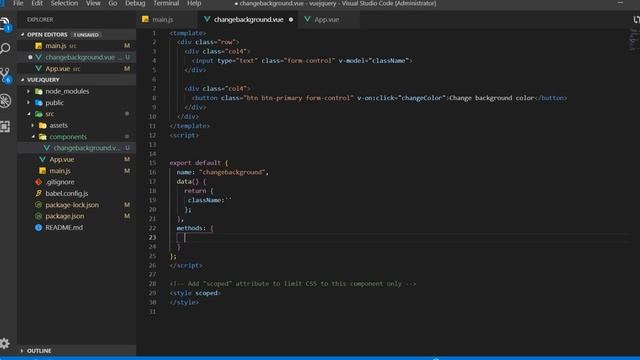The height and width of the screenshot is (360, 640).
Task: Expand the assets folder arrow
Action: pos(33,125)
